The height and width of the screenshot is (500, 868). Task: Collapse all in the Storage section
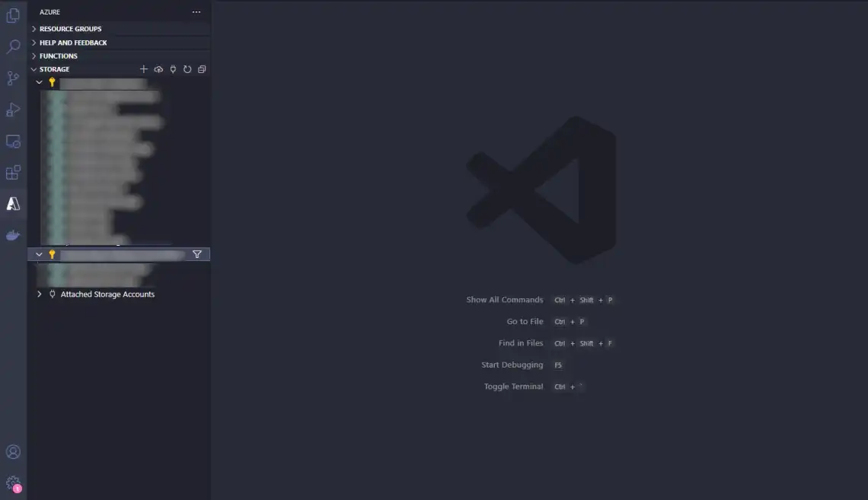click(202, 69)
